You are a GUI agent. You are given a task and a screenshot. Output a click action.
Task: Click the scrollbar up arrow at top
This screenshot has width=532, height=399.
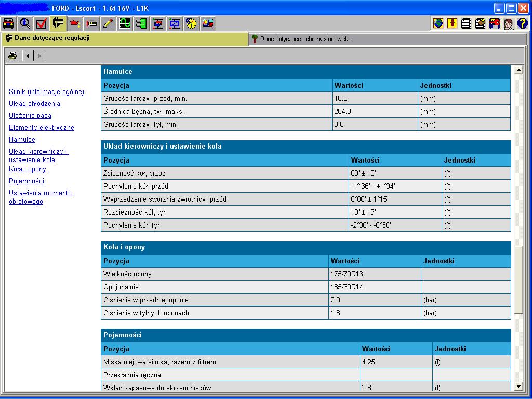pos(518,70)
